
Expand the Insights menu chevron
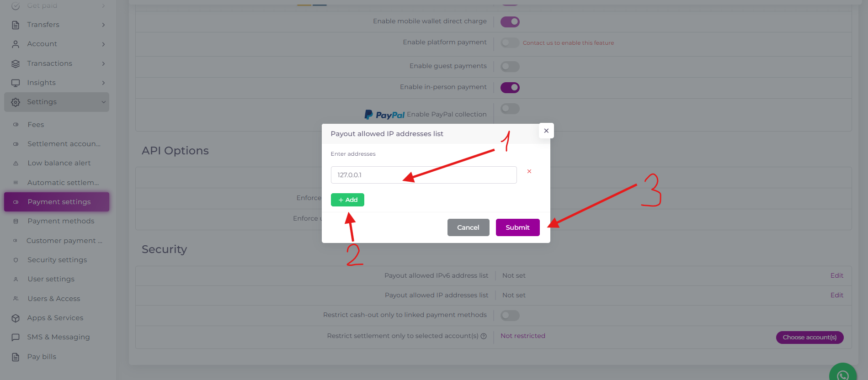tap(104, 83)
